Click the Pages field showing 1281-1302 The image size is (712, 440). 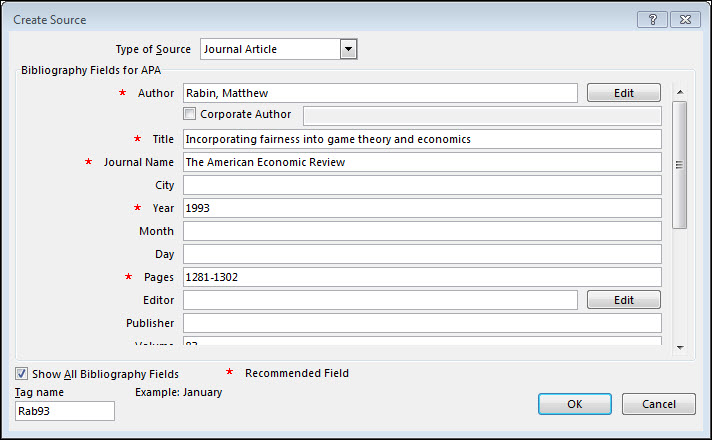[x=422, y=277]
